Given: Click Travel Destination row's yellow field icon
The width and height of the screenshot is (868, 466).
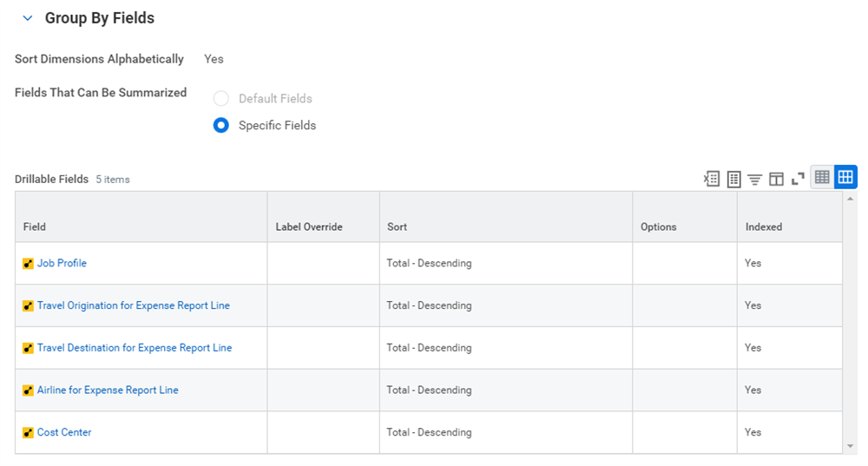Looking at the screenshot, I should [x=28, y=348].
